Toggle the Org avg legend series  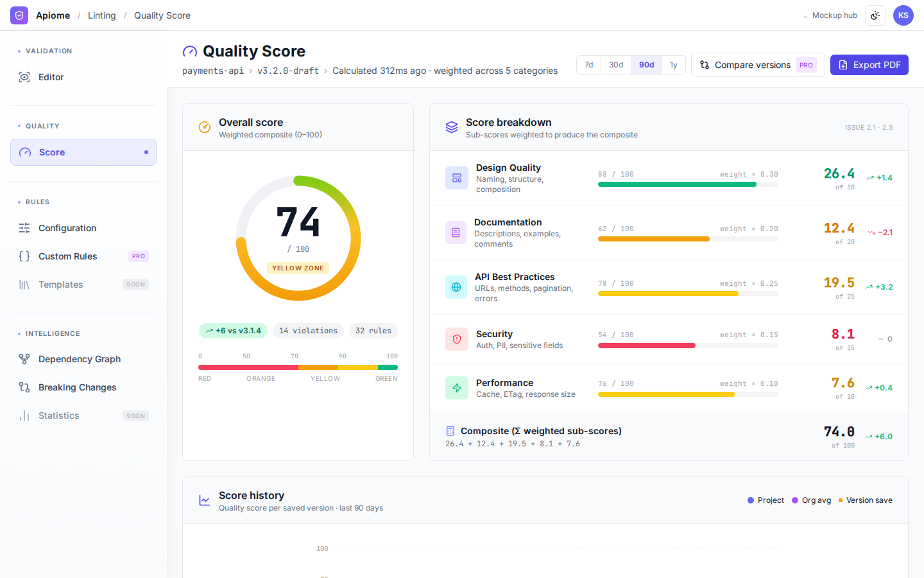coord(811,500)
